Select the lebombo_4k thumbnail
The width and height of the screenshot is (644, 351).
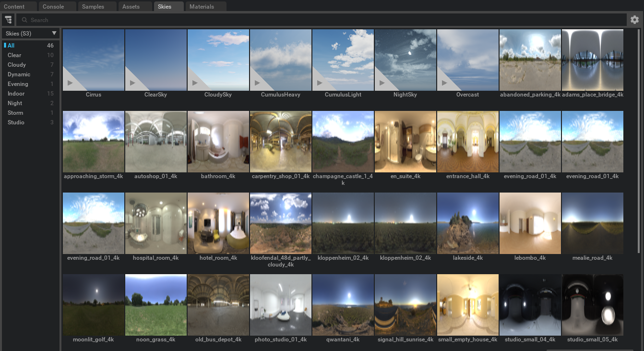530,223
